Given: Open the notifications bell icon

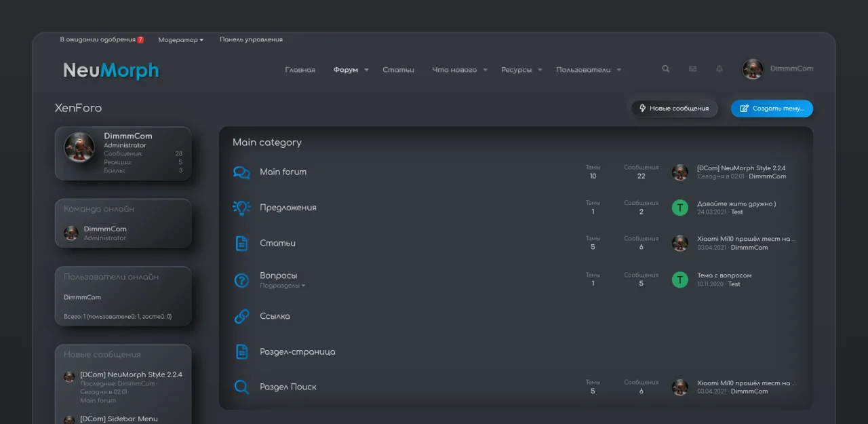Looking at the screenshot, I should [x=719, y=69].
